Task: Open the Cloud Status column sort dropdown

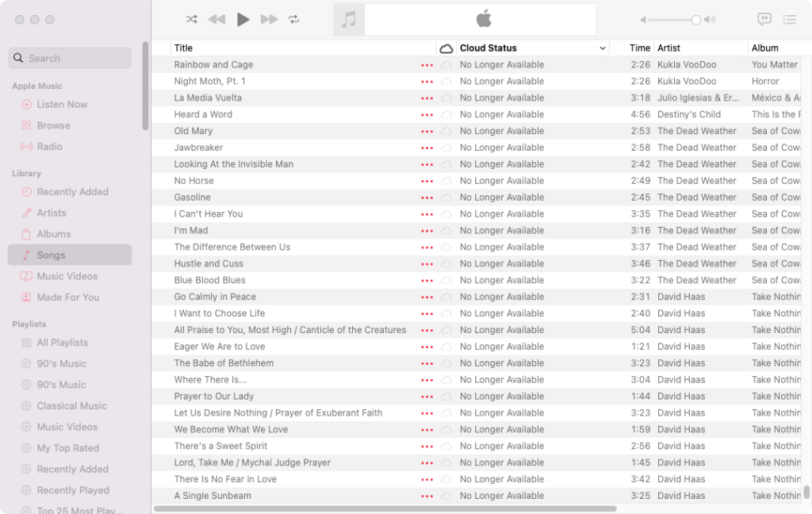Action: 602,48
